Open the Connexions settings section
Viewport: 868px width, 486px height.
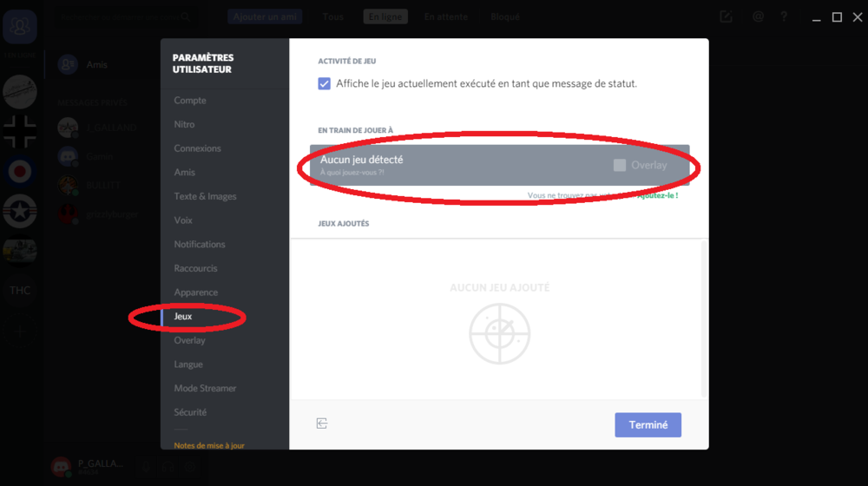(x=197, y=148)
